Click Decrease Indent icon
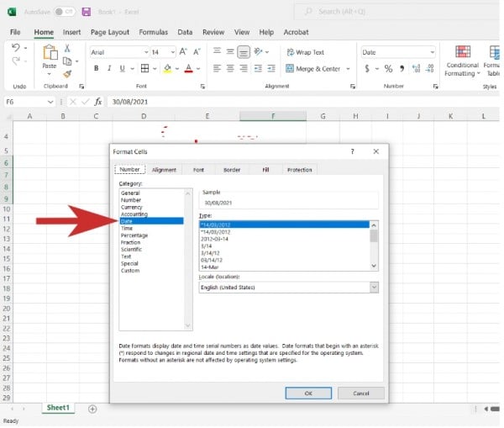 coord(258,68)
